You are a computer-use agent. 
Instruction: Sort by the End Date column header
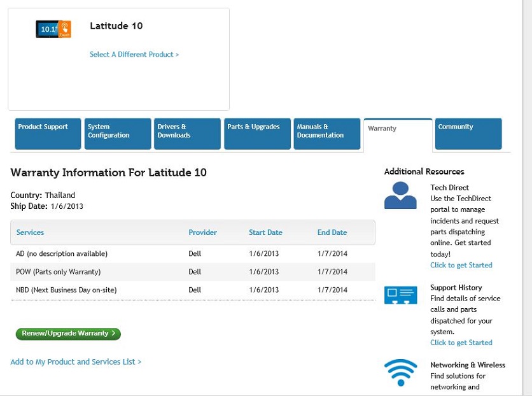pos(332,232)
